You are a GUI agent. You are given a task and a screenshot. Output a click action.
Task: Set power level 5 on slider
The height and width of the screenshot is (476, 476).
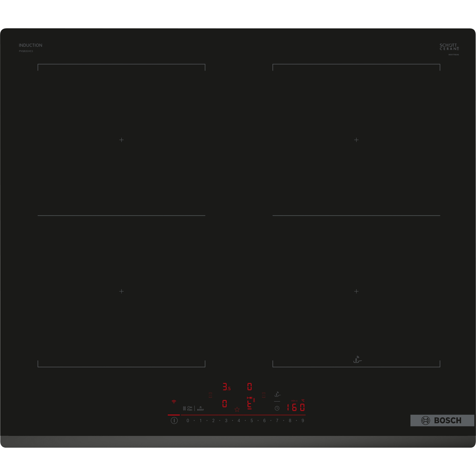click(x=252, y=421)
